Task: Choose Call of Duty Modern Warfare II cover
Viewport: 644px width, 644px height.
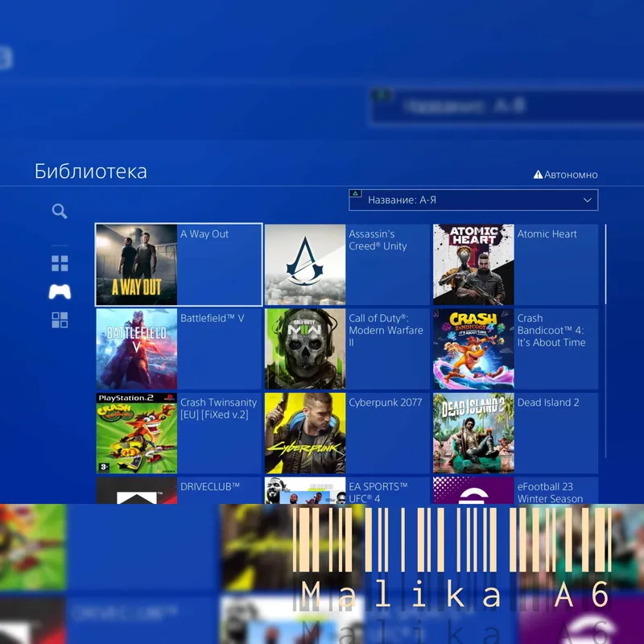Action: coord(305,349)
